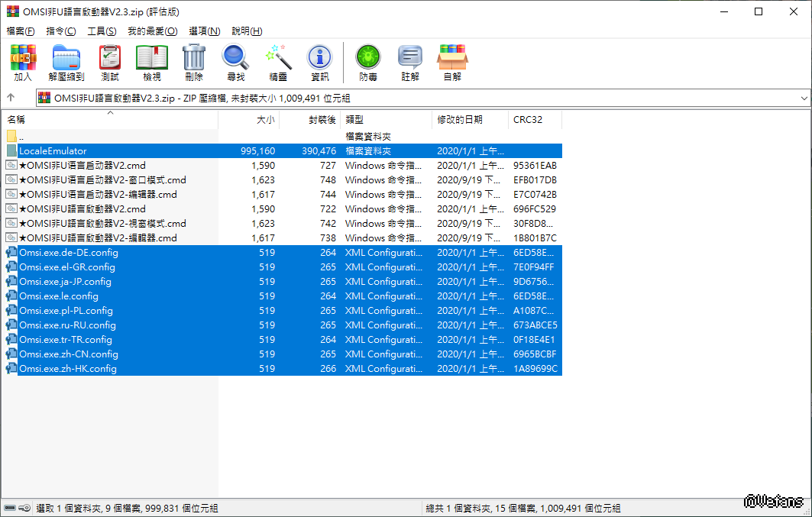Click the 加入 (Add) toolbar icon
This screenshot has width=812, height=517.
click(x=23, y=63)
